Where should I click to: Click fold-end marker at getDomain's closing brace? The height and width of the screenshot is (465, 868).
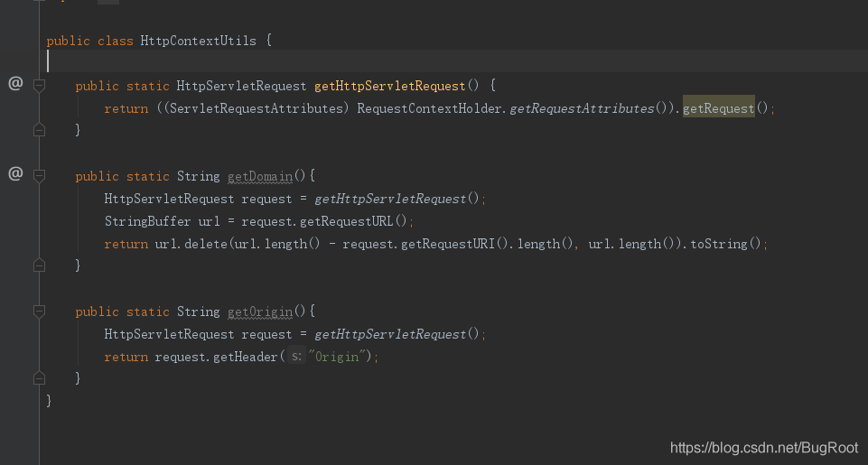(x=39, y=265)
